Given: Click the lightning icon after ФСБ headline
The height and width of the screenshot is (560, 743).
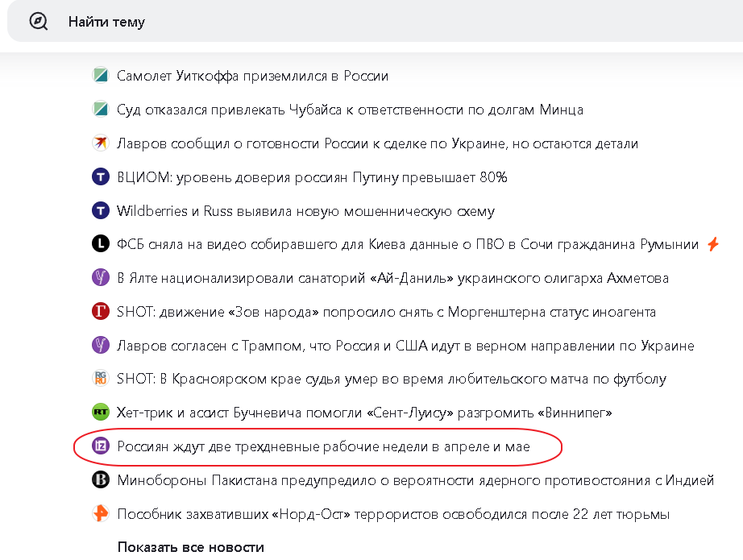Looking at the screenshot, I should [712, 243].
